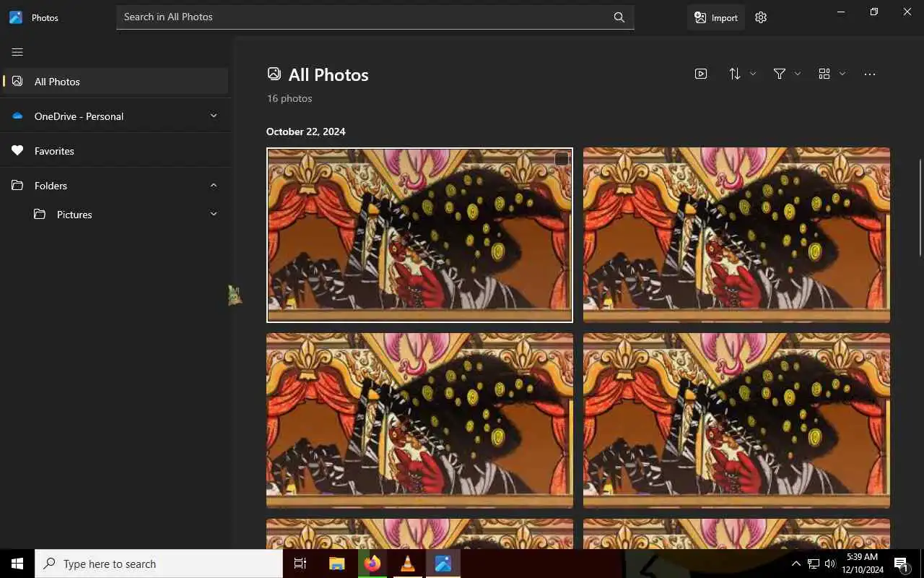Open the filter funnel icon

coord(780,74)
